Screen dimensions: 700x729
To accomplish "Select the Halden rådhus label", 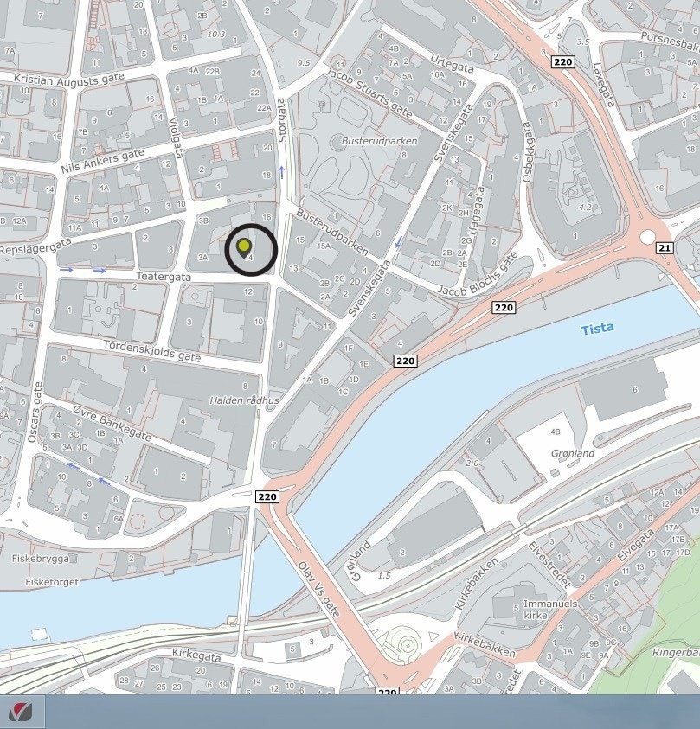I will pos(244,400).
